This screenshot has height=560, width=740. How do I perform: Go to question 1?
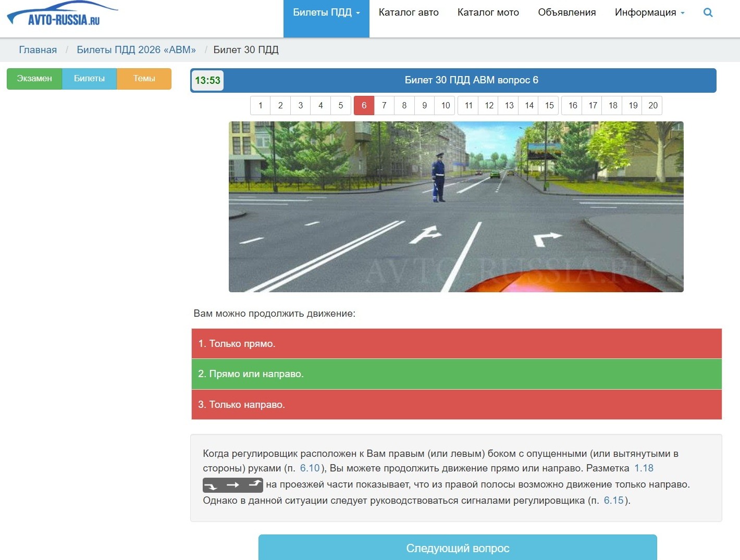[261, 105]
